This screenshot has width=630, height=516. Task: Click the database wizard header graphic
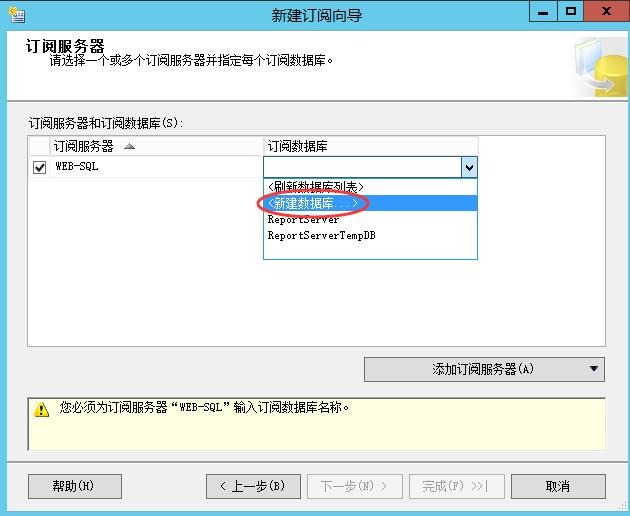pyautogui.click(x=599, y=66)
